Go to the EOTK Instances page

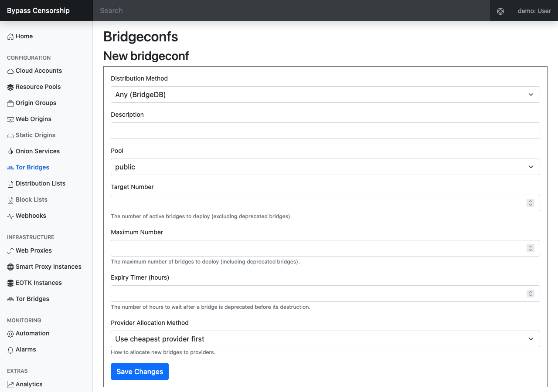pos(39,283)
